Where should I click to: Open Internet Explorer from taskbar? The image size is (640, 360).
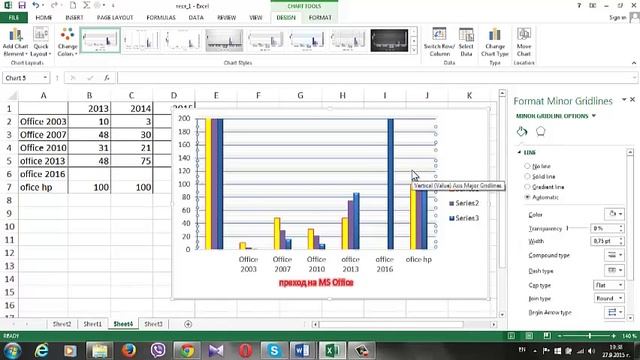pos(41,351)
